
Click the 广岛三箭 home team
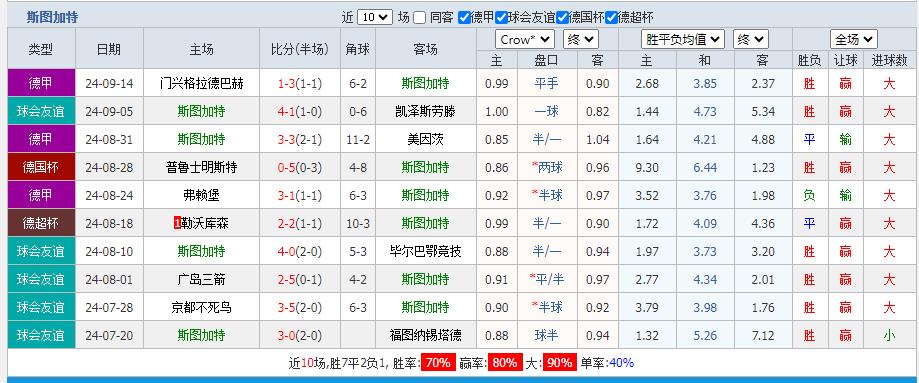click(201, 280)
